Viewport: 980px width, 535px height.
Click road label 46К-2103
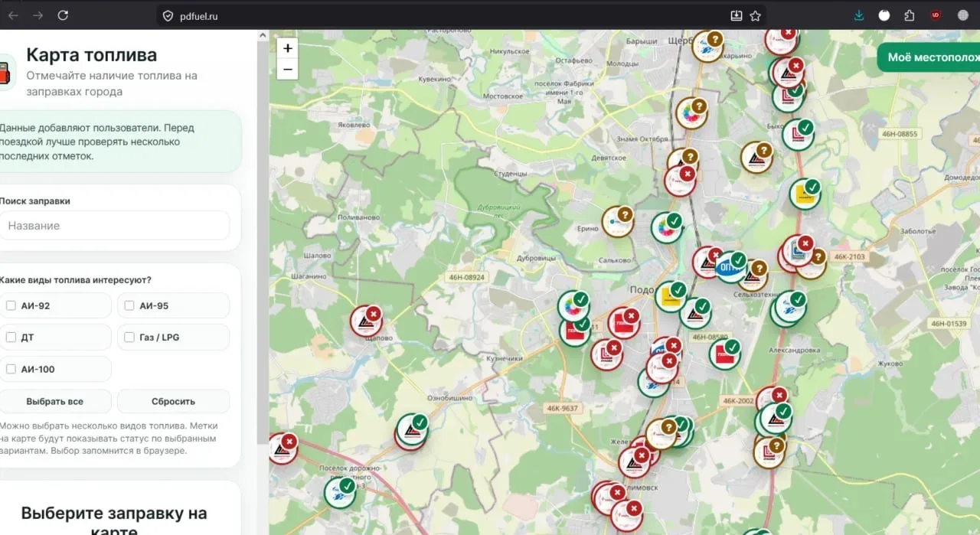click(x=849, y=257)
